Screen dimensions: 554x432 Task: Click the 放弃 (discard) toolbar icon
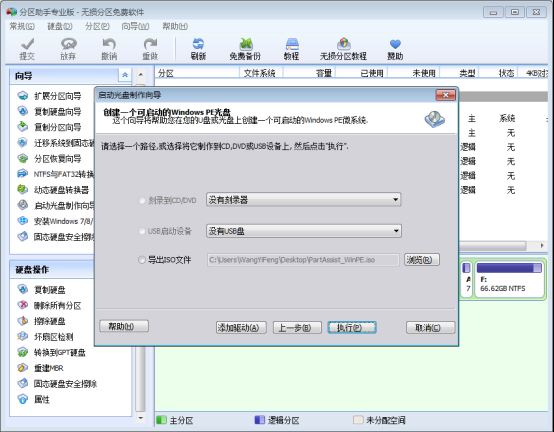[68, 49]
